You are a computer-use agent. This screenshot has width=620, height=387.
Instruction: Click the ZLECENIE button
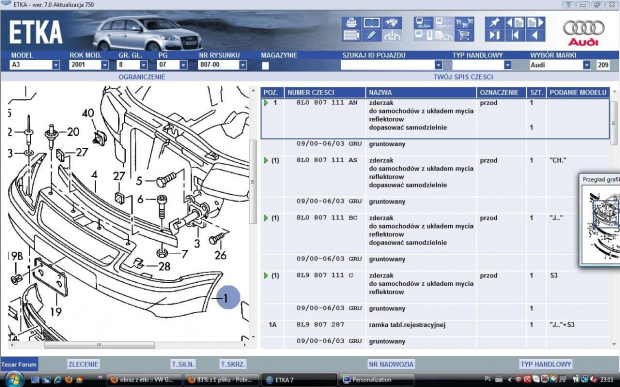pyautogui.click(x=83, y=364)
